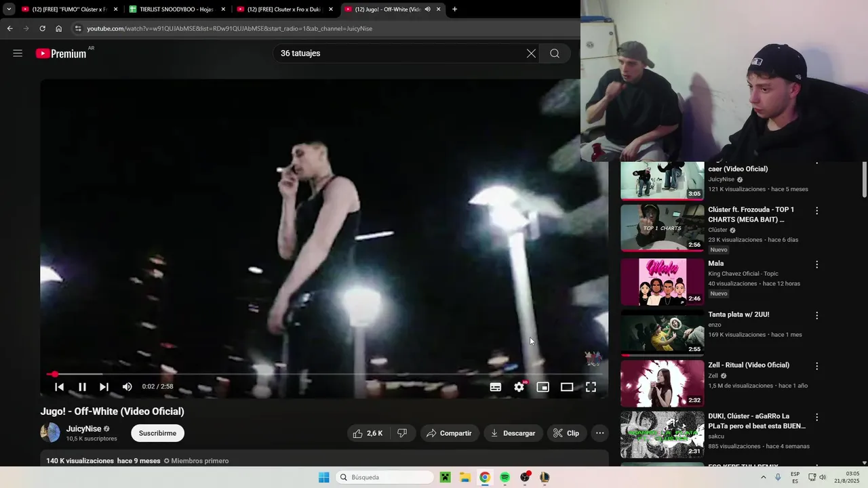
Task: Close the 'TIERLIST SNOODYBOO' tab
Action: coord(223,9)
